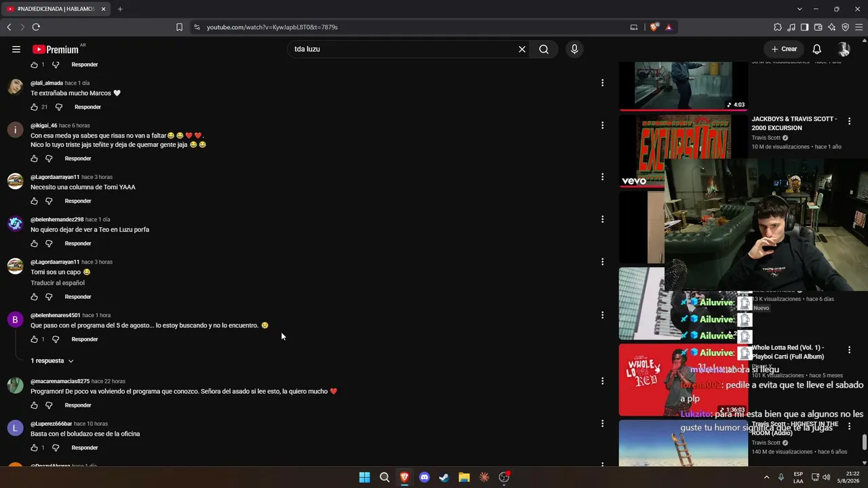The image size is (868, 488).
Task: Go back to the previous page
Action: coord(9,27)
